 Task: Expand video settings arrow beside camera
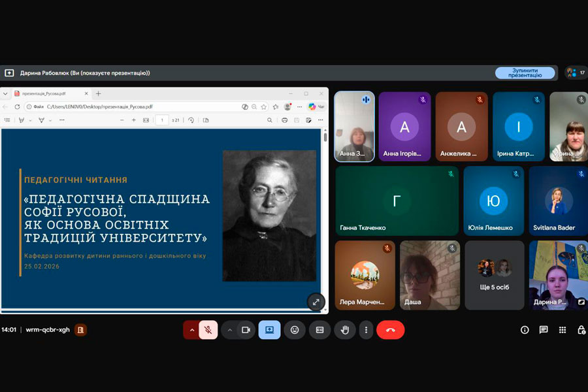coord(230,330)
